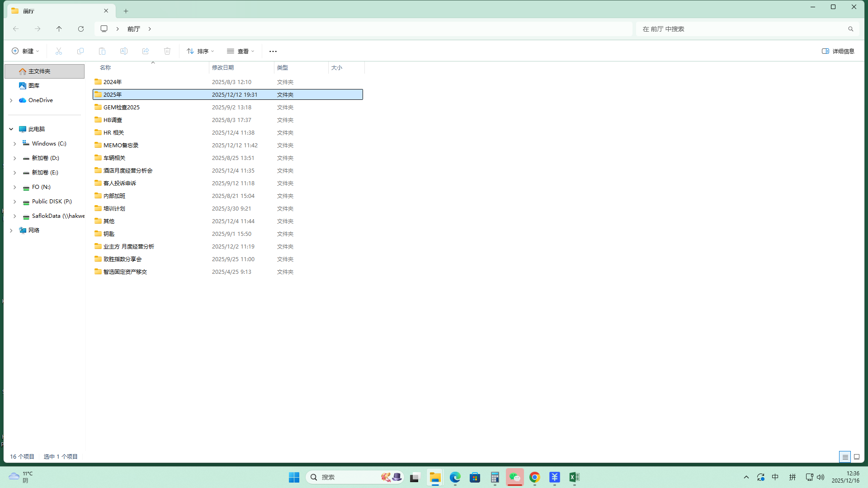Switch to details list view in status bar
The image size is (868, 488).
coord(844,457)
